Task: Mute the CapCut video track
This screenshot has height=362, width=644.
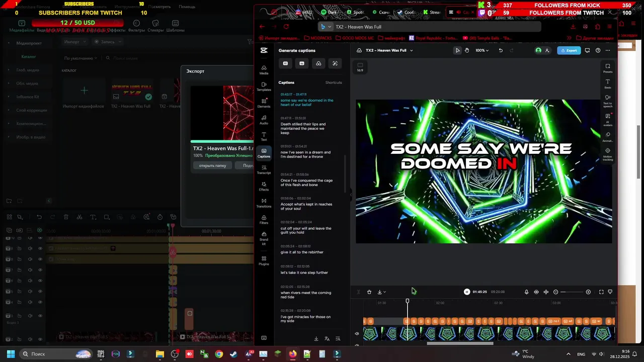Action: (357, 333)
